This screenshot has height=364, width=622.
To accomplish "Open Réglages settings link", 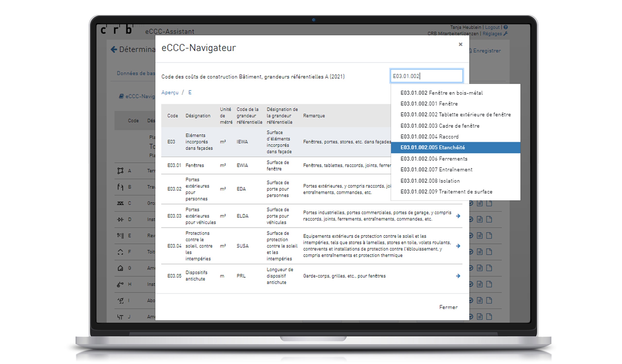I will (x=492, y=34).
